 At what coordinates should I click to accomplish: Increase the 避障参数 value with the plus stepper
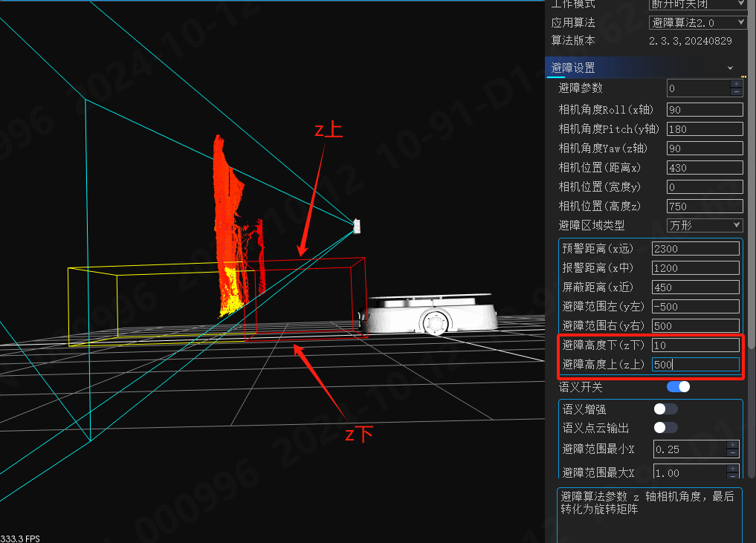click(x=736, y=84)
